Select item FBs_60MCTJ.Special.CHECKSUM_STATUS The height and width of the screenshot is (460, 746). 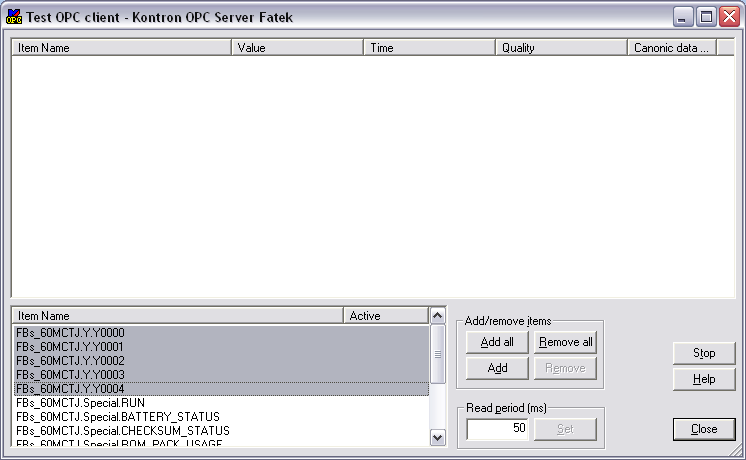coord(221,431)
